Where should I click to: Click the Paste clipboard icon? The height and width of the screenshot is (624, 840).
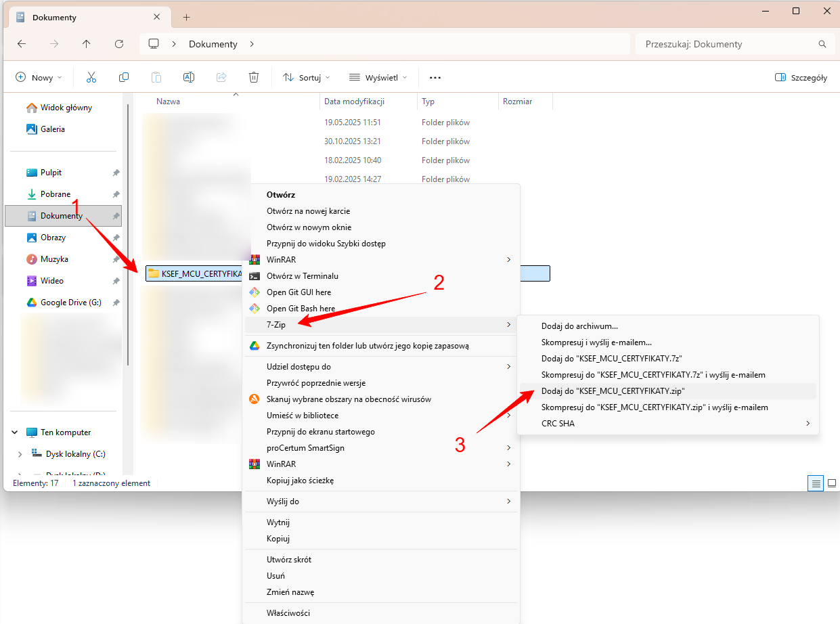click(156, 77)
